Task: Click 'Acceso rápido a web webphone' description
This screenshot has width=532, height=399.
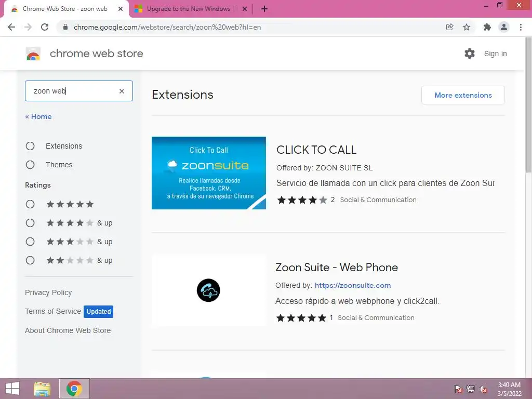Action: coord(357,301)
